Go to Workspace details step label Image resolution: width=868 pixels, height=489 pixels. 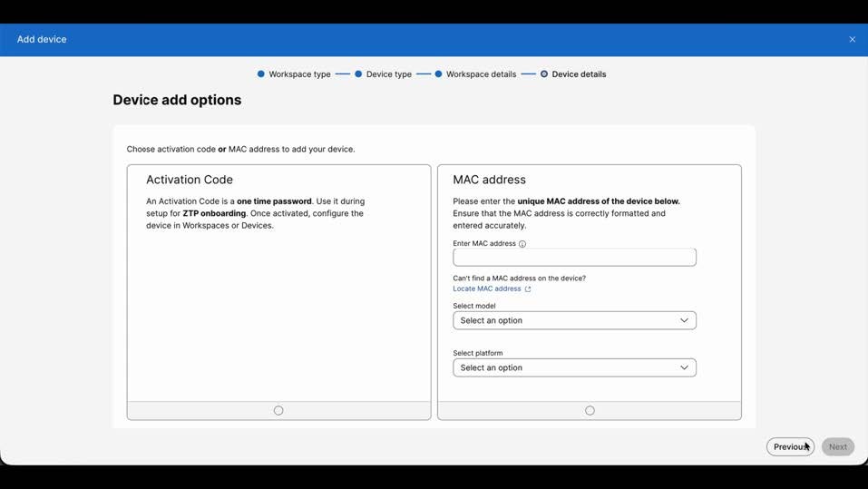click(481, 74)
